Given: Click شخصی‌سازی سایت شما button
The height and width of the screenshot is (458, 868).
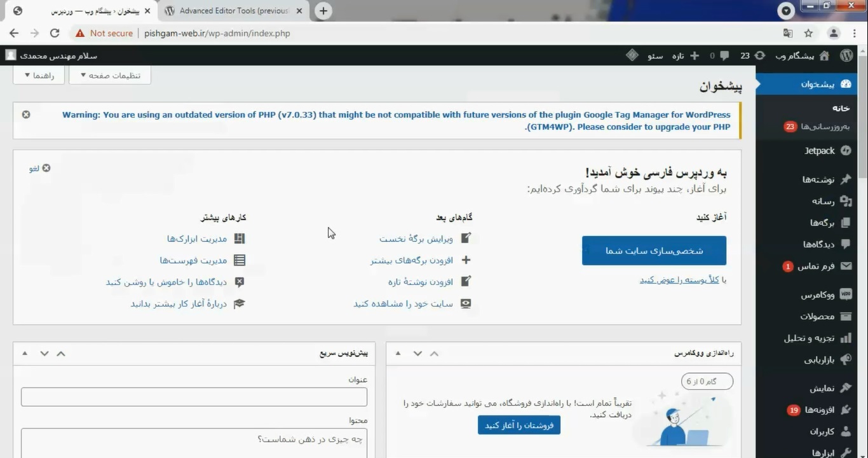Looking at the screenshot, I should coord(654,251).
